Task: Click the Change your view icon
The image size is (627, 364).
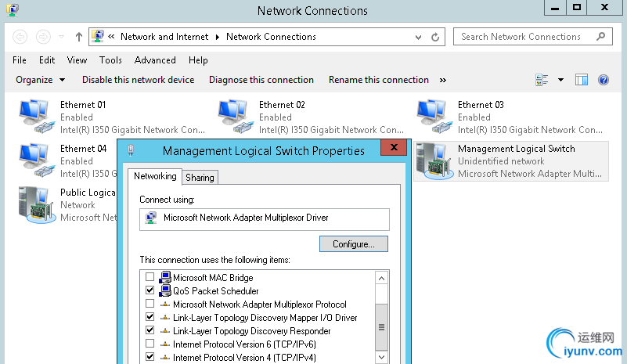Action: (542, 80)
